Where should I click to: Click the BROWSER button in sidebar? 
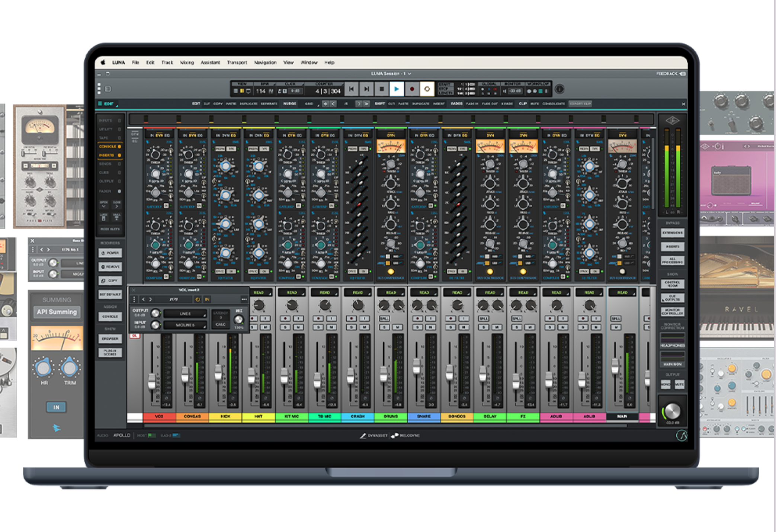(x=110, y=339)
